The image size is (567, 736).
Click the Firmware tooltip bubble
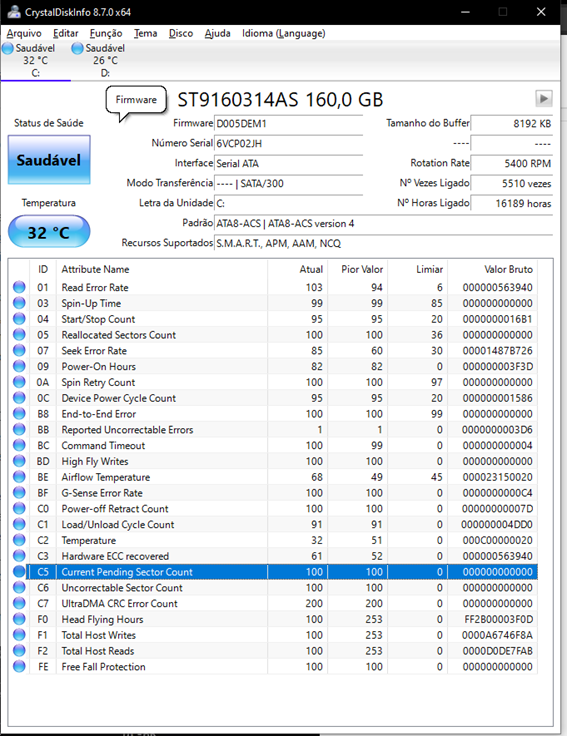pos(136,100)
